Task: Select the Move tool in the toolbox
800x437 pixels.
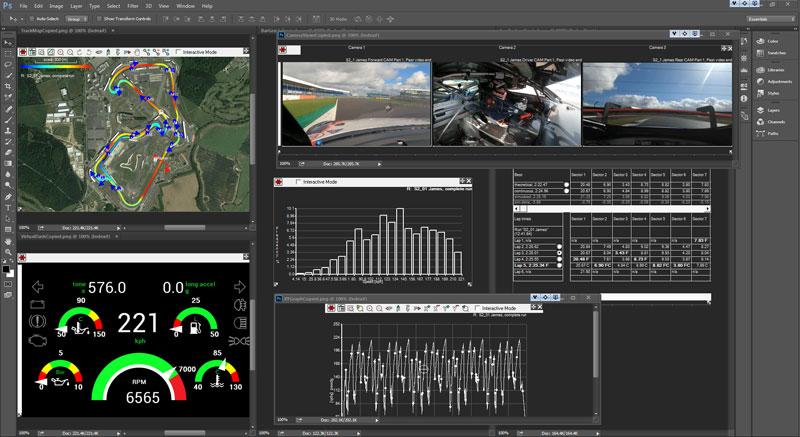Action: pyautogui.click(x=9, y=43)
